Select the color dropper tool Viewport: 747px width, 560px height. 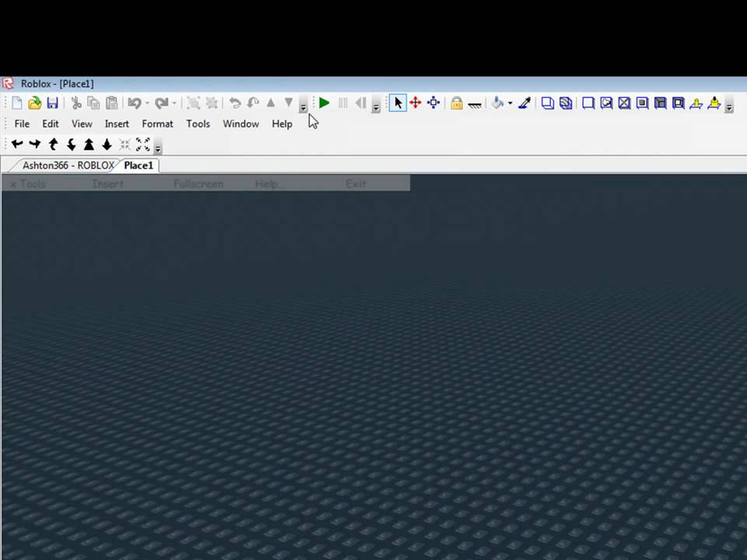[525, 103]
